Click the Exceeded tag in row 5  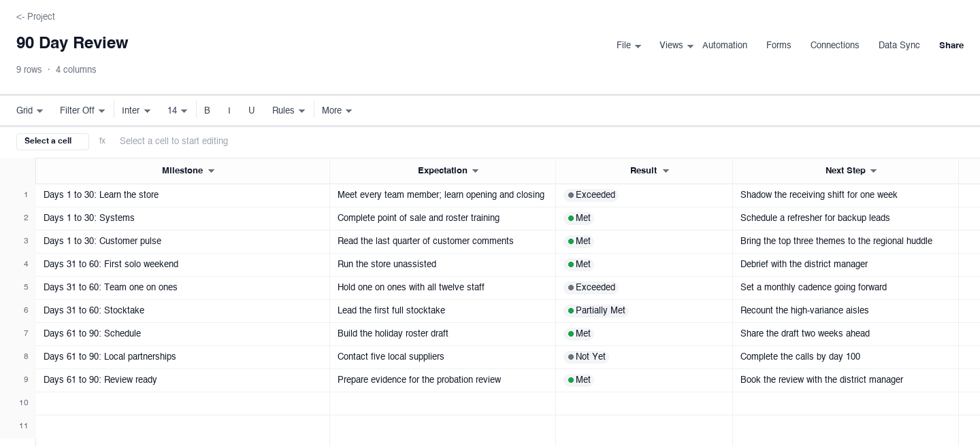pos(591,288)
